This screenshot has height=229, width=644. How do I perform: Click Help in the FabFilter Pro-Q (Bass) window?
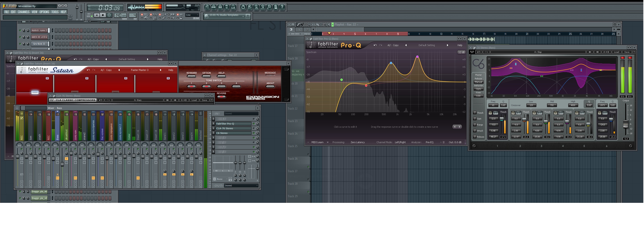coord(460,45)
